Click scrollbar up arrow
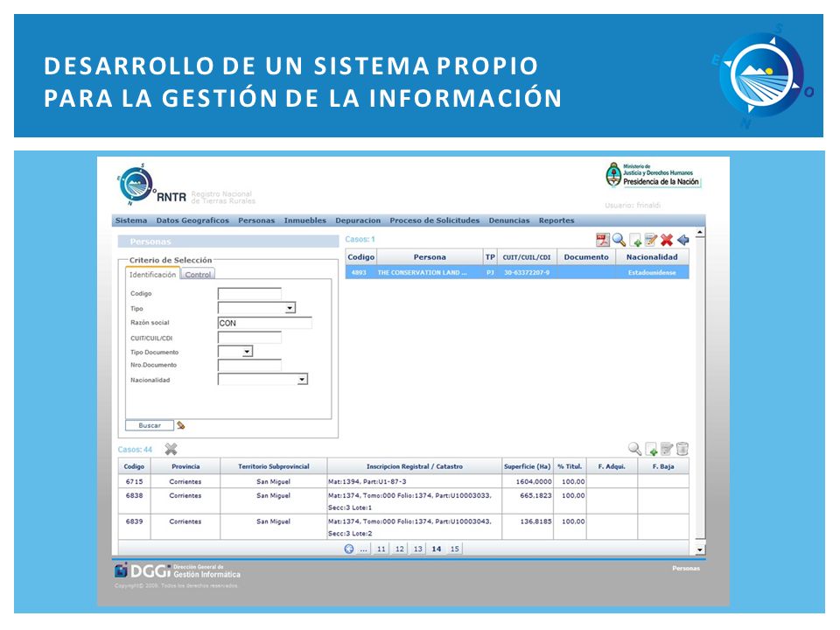 coord(700,233)
